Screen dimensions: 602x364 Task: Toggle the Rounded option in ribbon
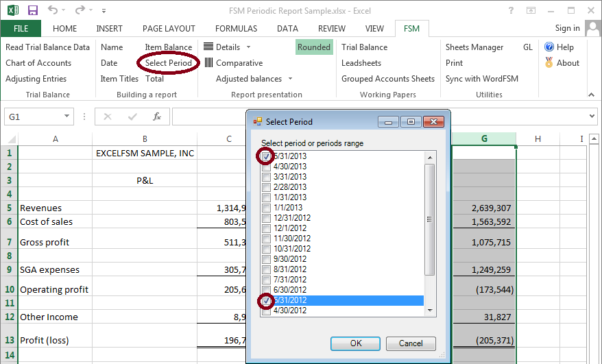coord(314,47)
